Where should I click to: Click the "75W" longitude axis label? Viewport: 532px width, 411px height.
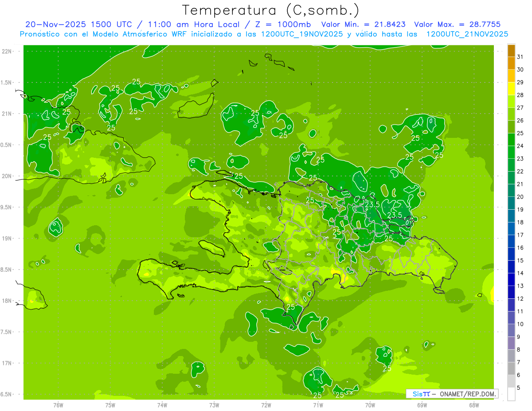[110, 405]
